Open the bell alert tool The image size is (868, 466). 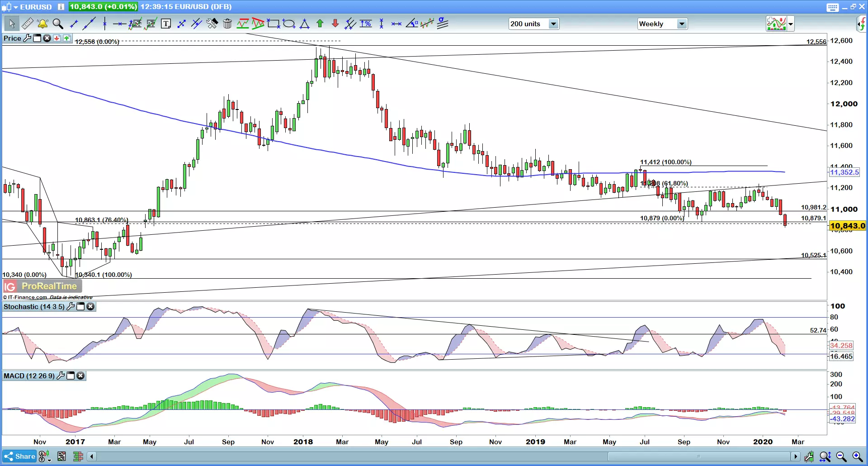click(x=42, y=24)
